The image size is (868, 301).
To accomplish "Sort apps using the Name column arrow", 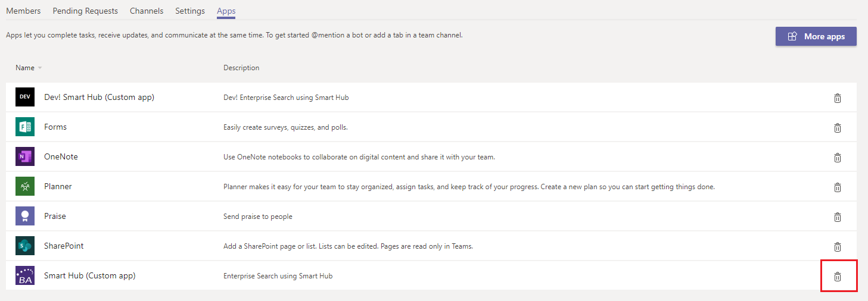I will 40,68.
